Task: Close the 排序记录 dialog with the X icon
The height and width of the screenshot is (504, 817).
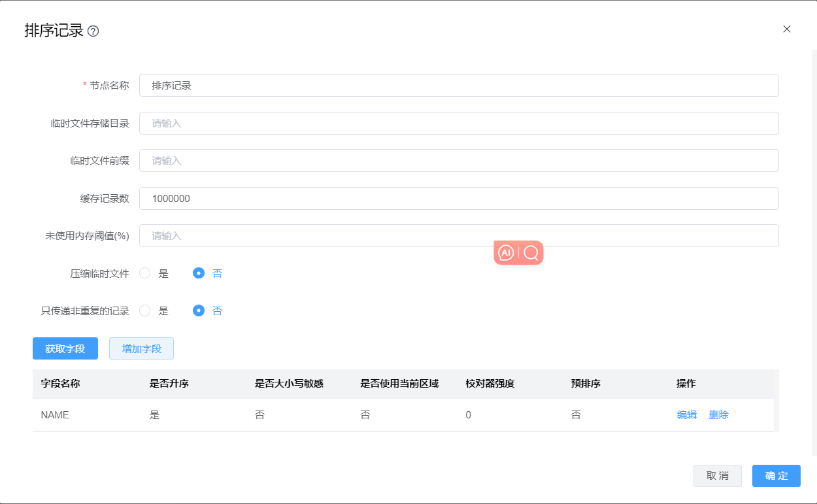Action: point(786,29)
